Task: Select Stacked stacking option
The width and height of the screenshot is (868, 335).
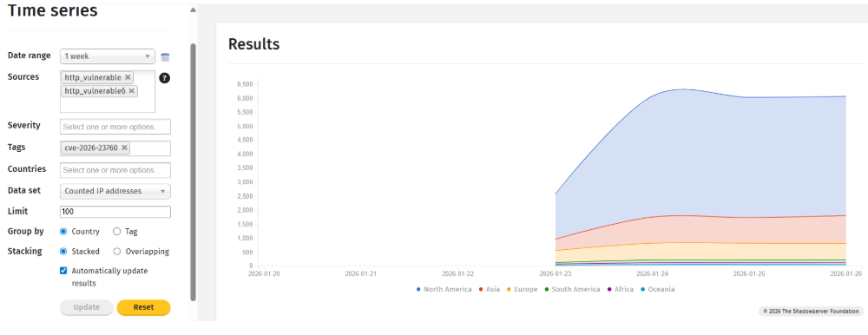Action: [63, 252]
